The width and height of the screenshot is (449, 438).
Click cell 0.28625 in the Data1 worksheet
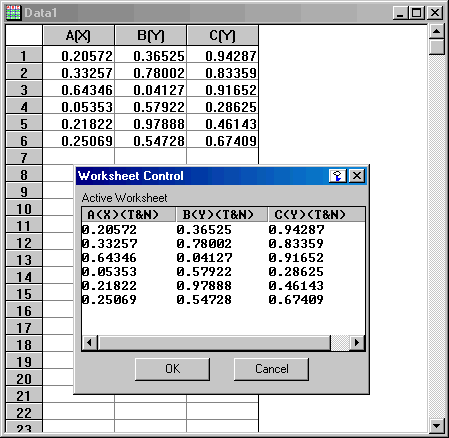223,106
